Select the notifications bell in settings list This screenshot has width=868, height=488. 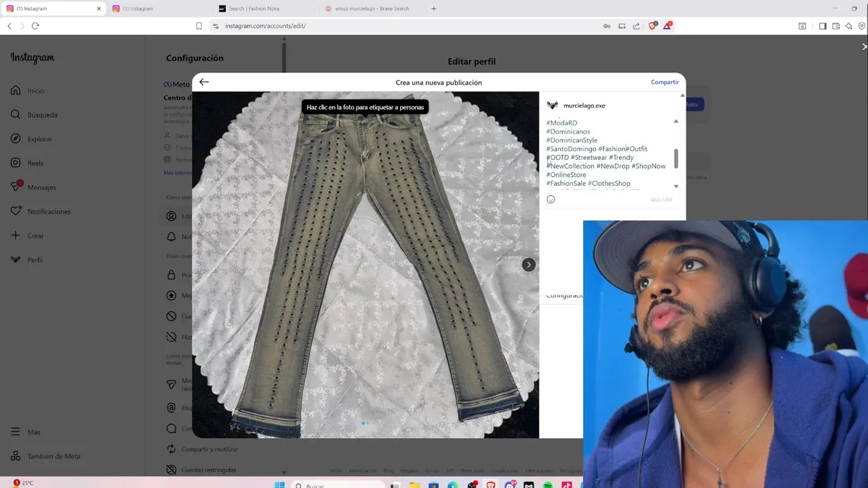point(172,237)
